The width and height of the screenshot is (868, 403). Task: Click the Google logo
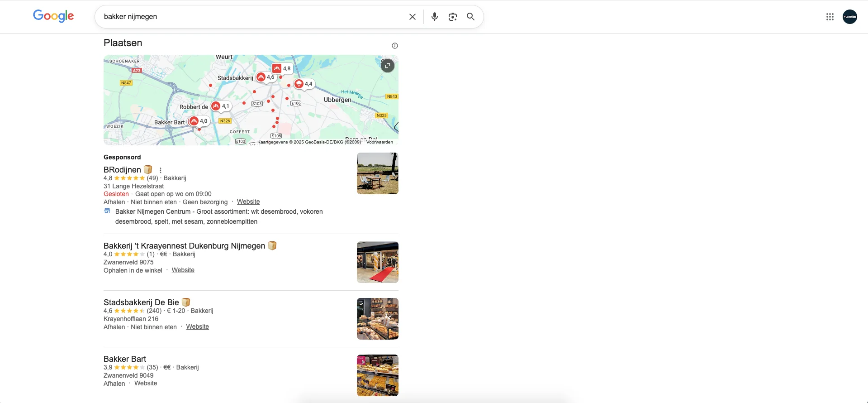click(53, 16)
